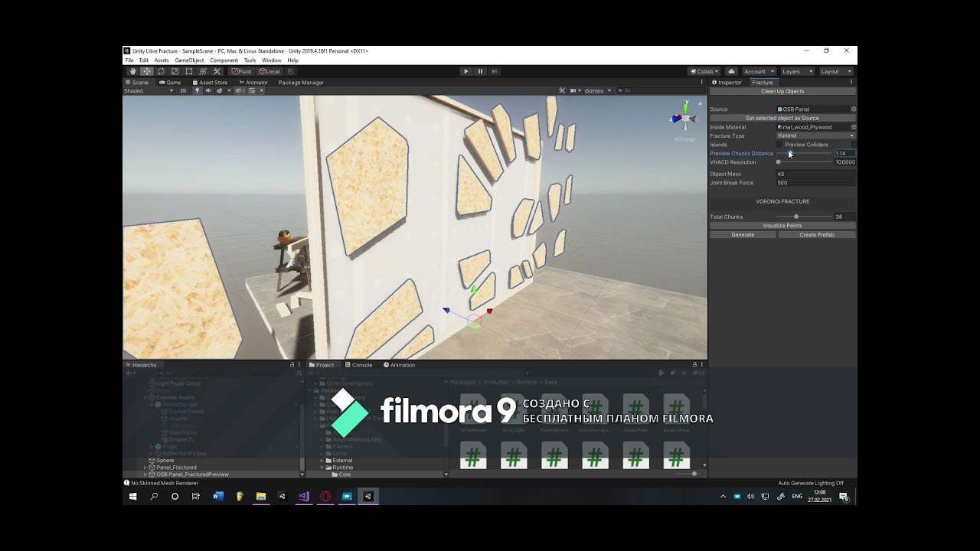Pause the game
This screenshot has width=980, height=551.
480,71
